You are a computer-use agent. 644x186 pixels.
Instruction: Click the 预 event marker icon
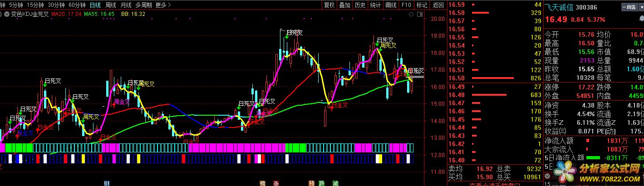tap(311, 183)
